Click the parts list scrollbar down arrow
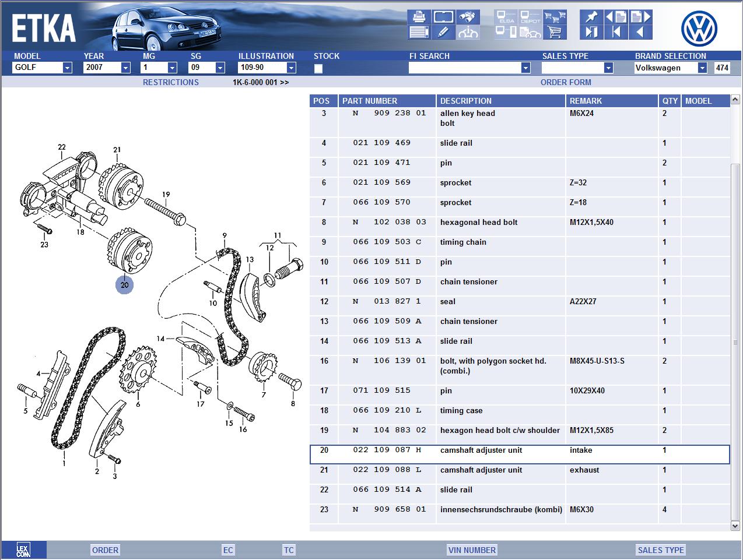Viewport: 743px width, 560px height. 735,526
